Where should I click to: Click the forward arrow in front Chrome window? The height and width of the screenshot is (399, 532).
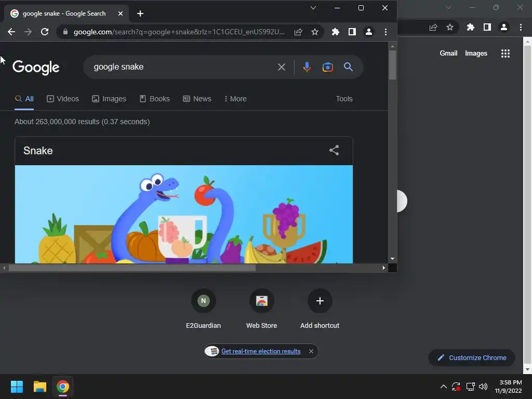click(x=28, y=32)
